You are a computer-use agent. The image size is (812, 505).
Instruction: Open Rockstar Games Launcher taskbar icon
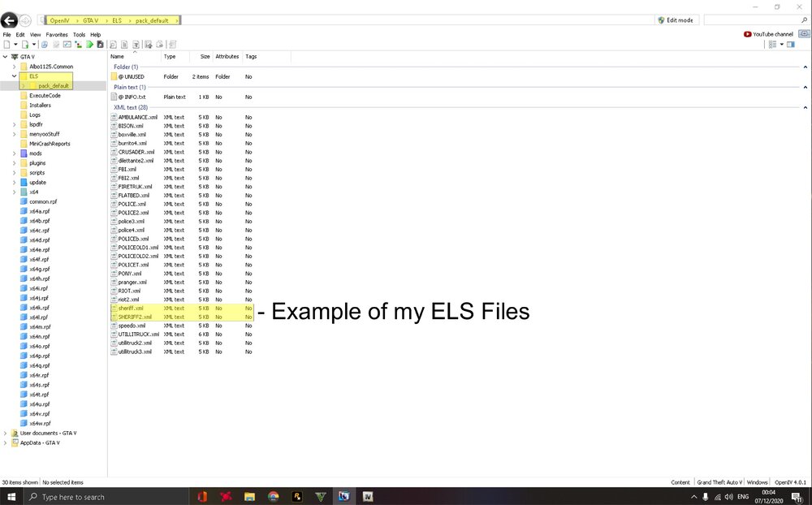pos(297,497)
